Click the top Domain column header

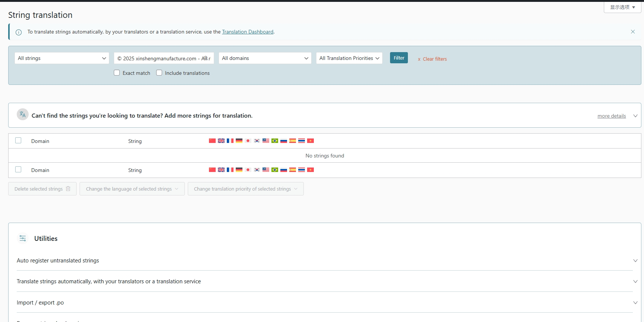pos(40,141)
